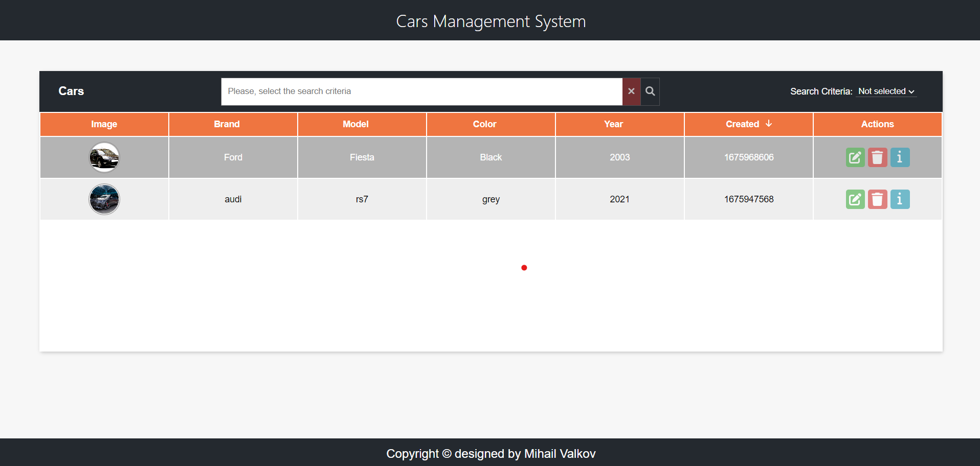Clear the search box with the X icon
Image resolution: width=980 pixels, height=466 pixels.
tap(631, 91)
